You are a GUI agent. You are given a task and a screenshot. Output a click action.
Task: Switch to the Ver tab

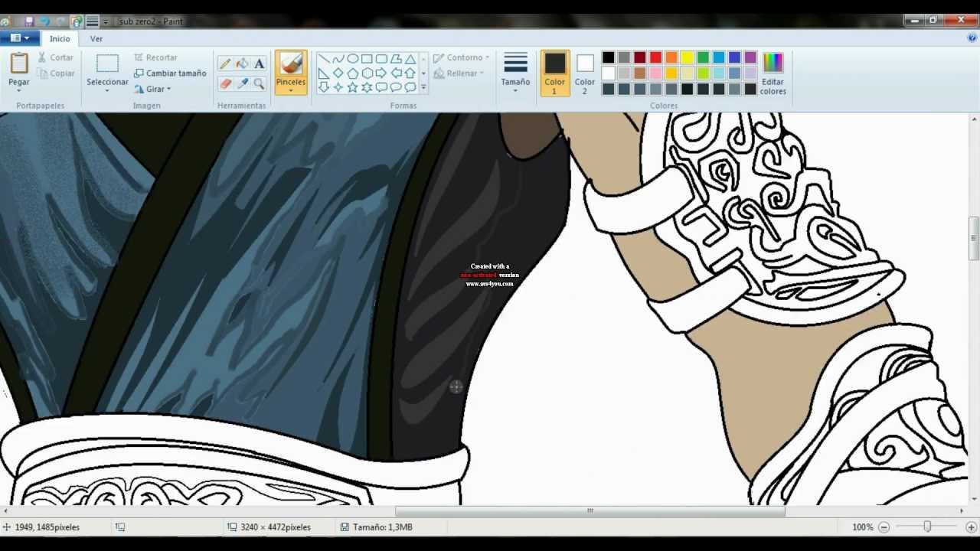96,38
